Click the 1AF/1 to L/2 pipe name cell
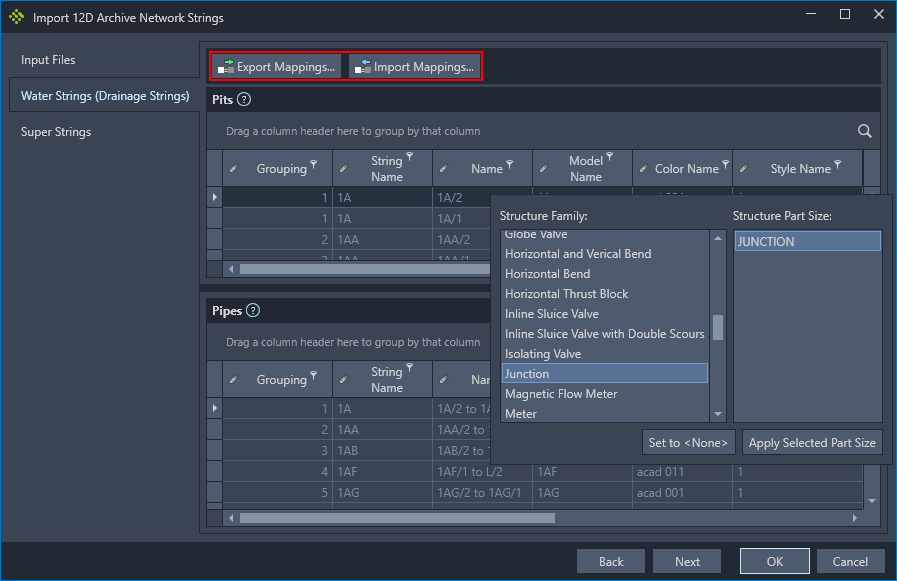897x581 pixels. [482, 472]
